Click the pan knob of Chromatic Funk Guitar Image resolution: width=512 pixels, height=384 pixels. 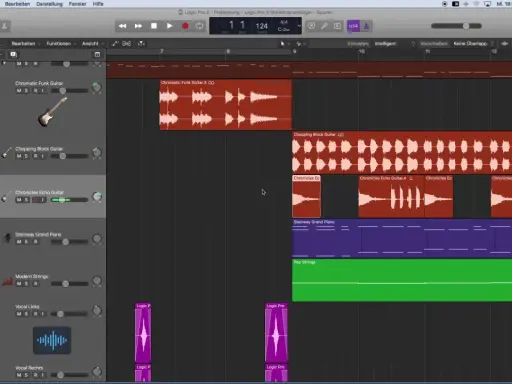click(x=97, y=87)
